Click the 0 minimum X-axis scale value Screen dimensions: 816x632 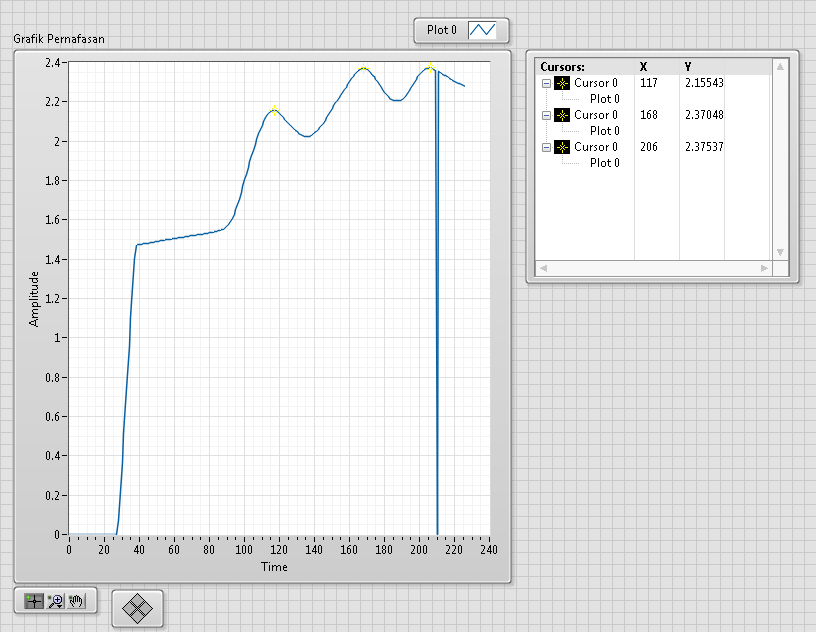(69, 550)
